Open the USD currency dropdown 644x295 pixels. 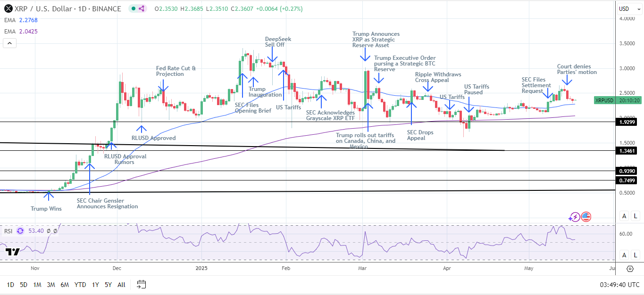pyautogui.click(x=630, y=8)
